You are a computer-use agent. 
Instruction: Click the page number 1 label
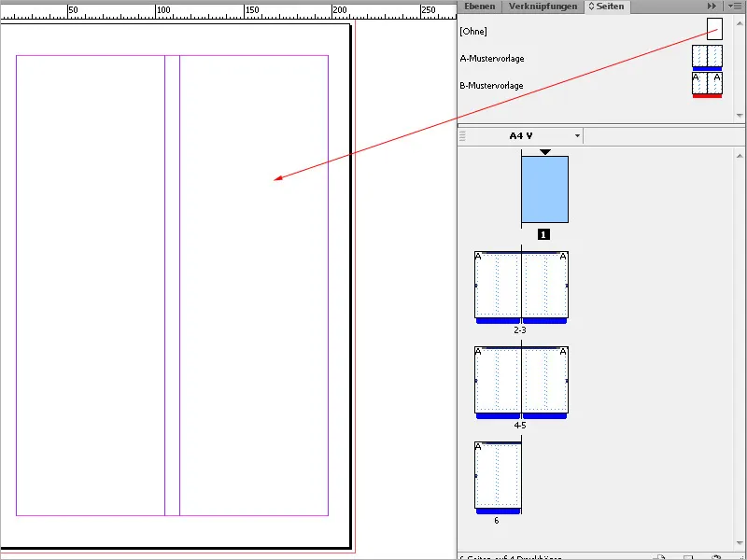point(543,234)
